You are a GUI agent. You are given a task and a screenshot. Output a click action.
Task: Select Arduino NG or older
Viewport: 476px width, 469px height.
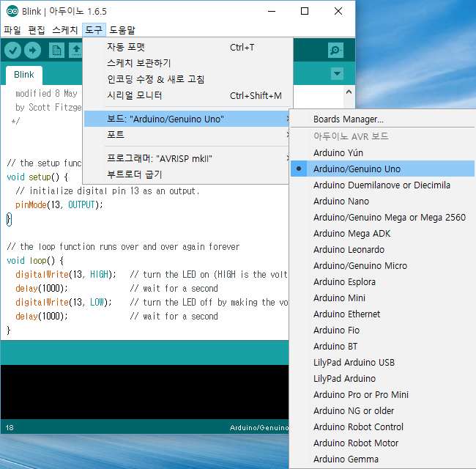382,410
